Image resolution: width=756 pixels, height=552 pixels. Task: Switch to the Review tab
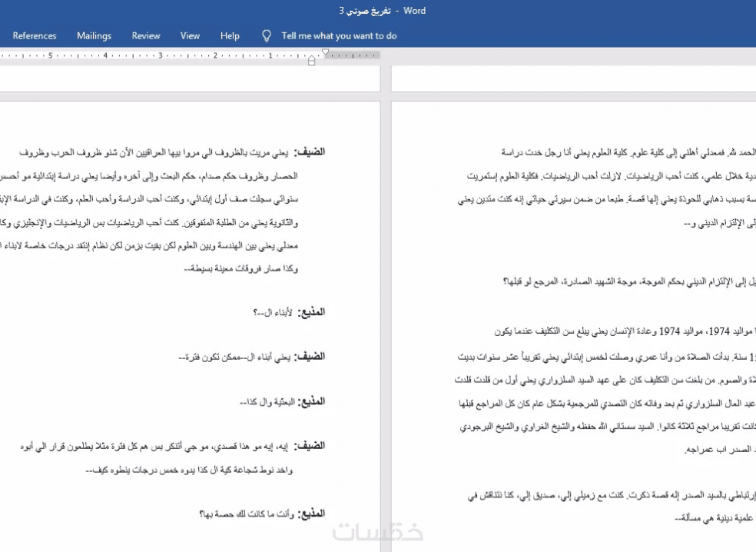146,35
